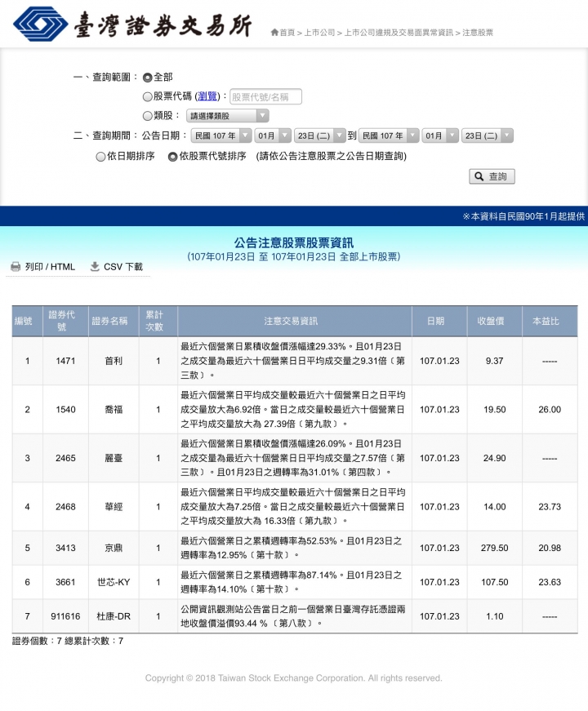Image resolution: width=588 pixels, height=711 pixels.
Task: Click stock code 3413 cell
Action: [x=66, y=548]
